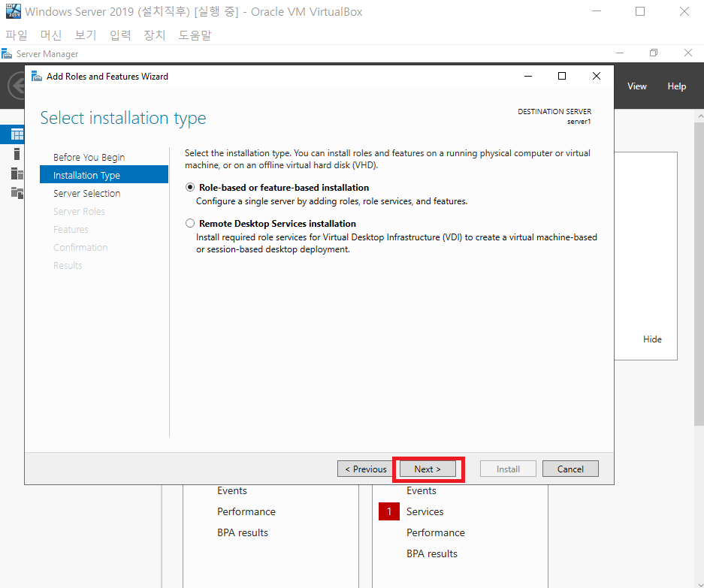The image size is (704, 588).
Task: Click Add Roles wizard title icon
Action: click(x=36, y=77)
